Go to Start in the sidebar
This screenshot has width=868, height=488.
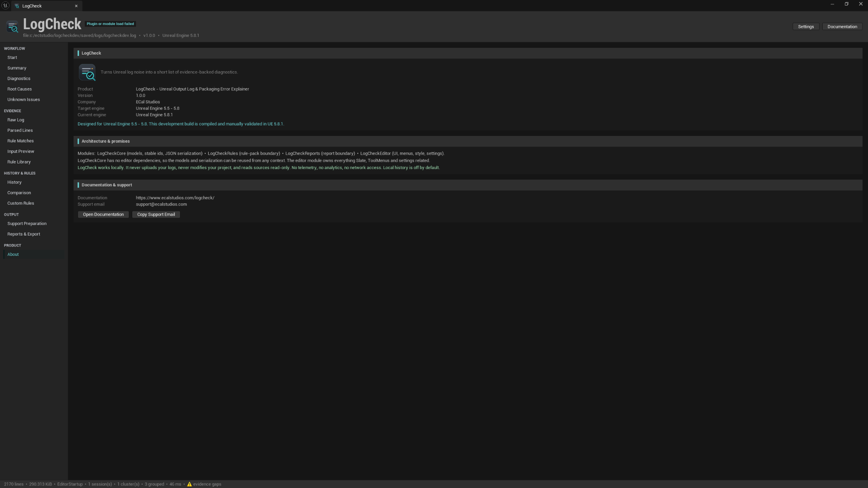coord(34,58)
